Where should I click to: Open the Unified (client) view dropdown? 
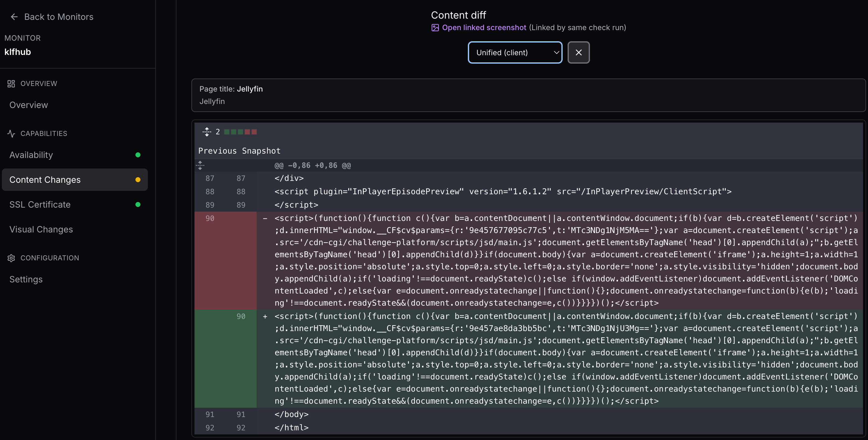(x=514, y=52)
